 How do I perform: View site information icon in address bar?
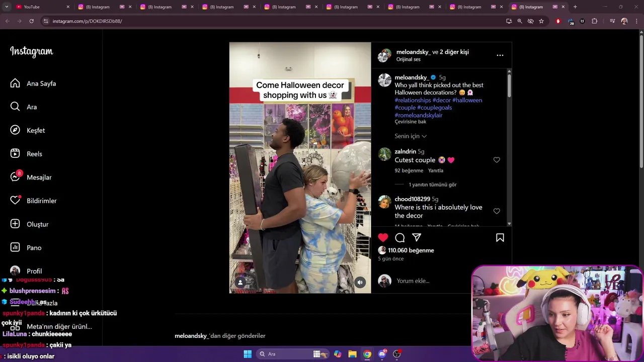[x=46, y=21]
